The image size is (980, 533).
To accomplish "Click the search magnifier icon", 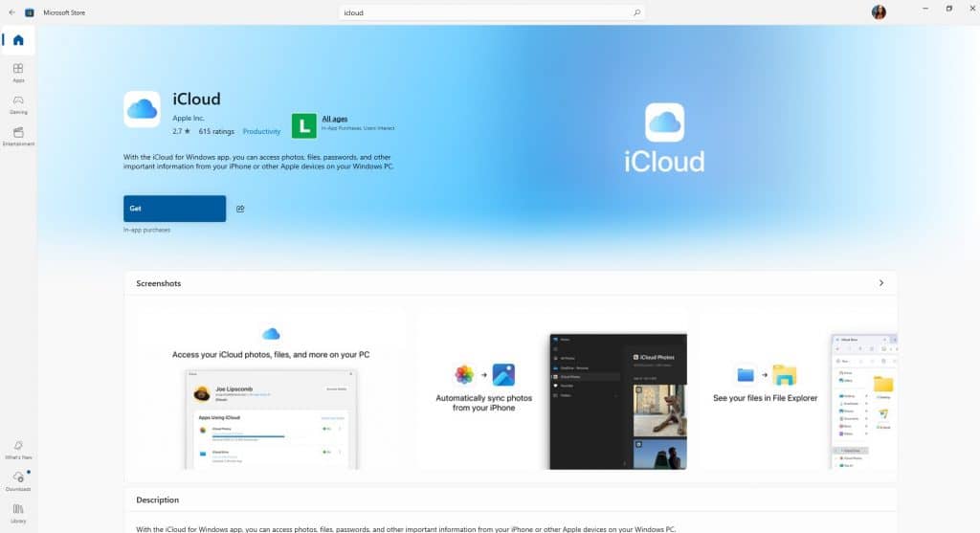I will (636, 12).
